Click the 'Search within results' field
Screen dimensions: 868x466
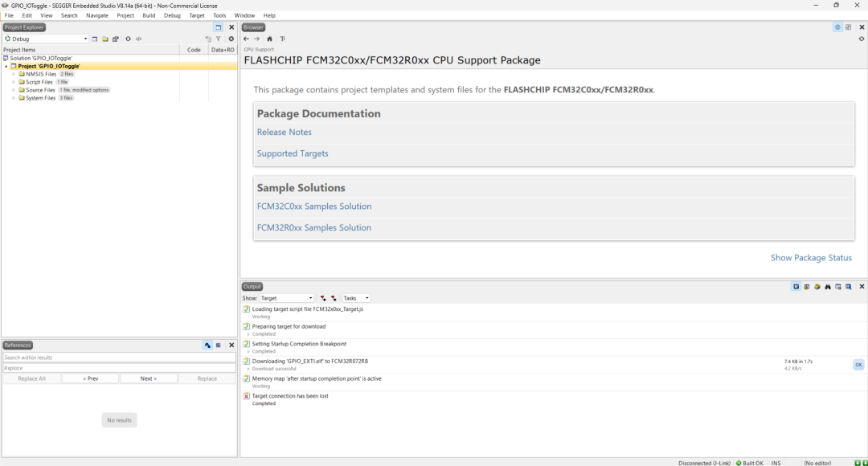119,358
